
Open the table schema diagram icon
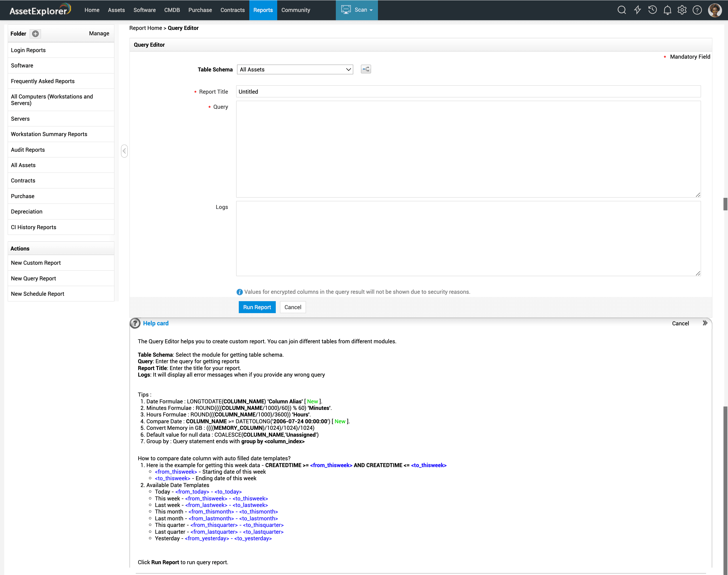(x=365, y=69)
